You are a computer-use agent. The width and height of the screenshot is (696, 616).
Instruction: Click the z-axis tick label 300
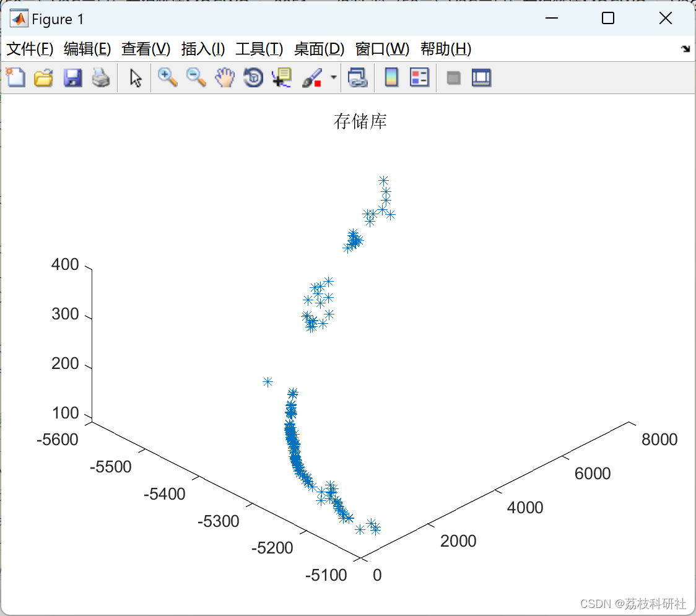[x=65, y=315]
